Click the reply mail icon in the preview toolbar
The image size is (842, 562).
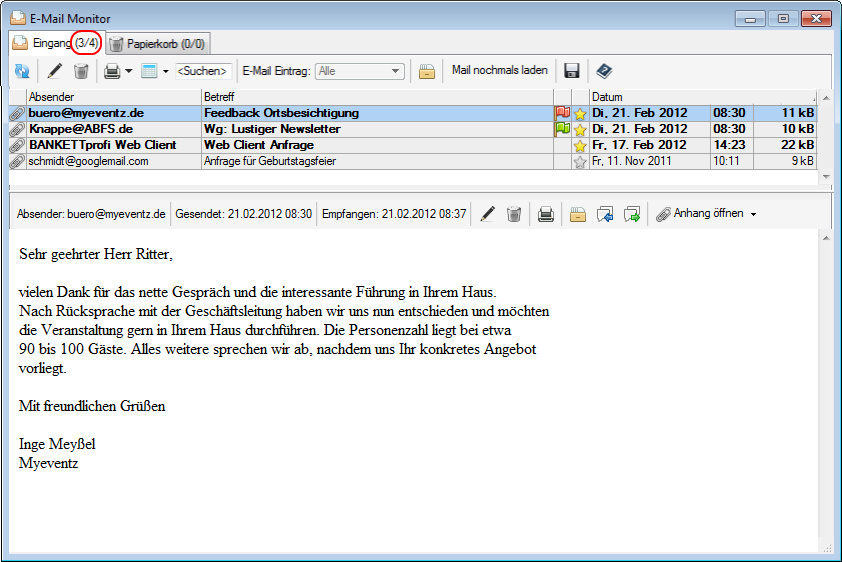(605, 214)
